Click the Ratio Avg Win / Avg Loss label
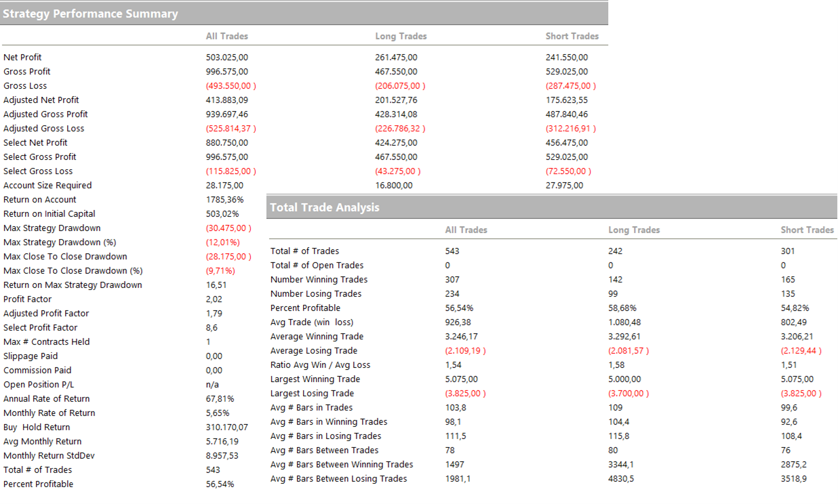838x504 pixels. click(x=320, y=365)
